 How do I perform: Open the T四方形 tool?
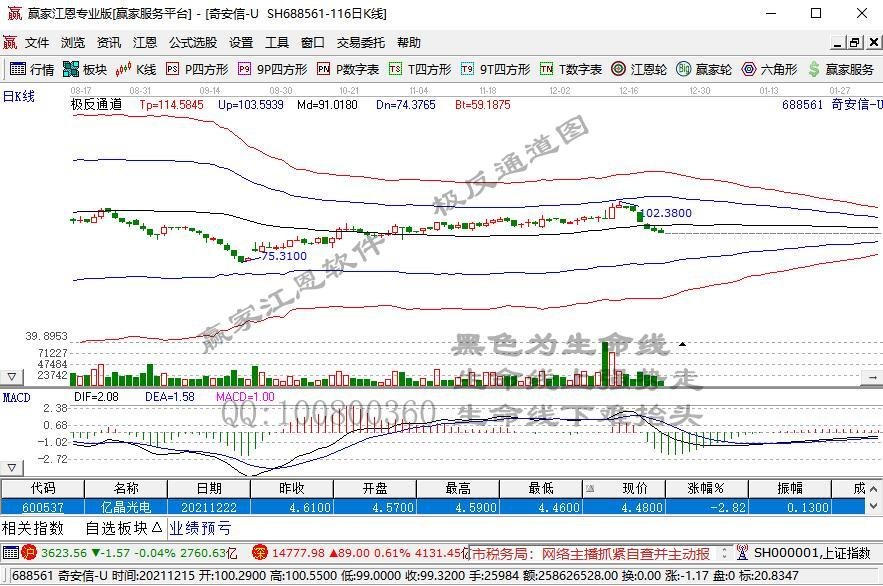click(420, 69)
